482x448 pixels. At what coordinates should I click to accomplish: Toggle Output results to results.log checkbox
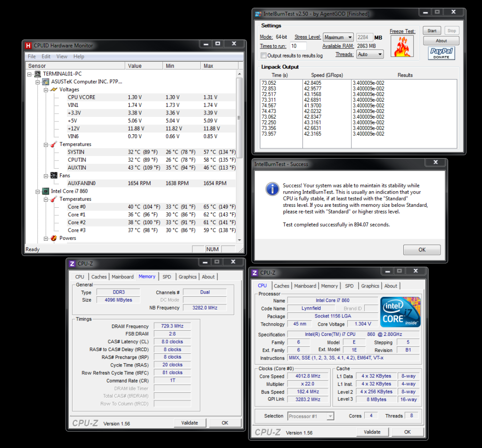[x=263, y=56]
